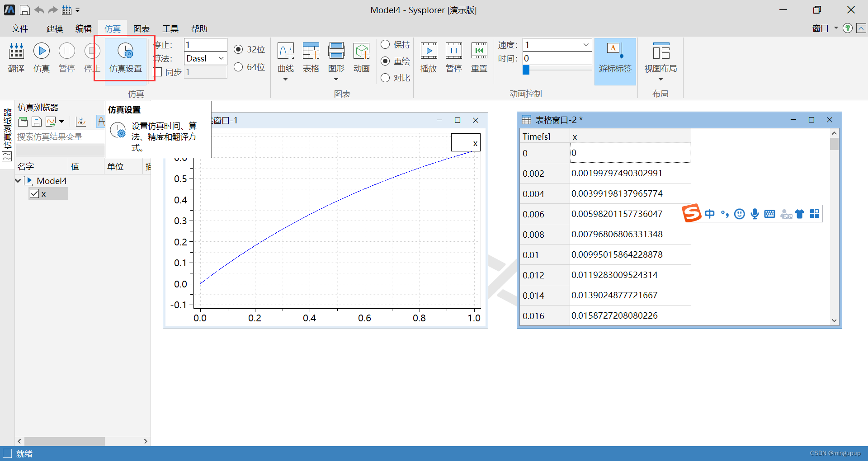Open the 帮助 tab

tap(199, 28)
